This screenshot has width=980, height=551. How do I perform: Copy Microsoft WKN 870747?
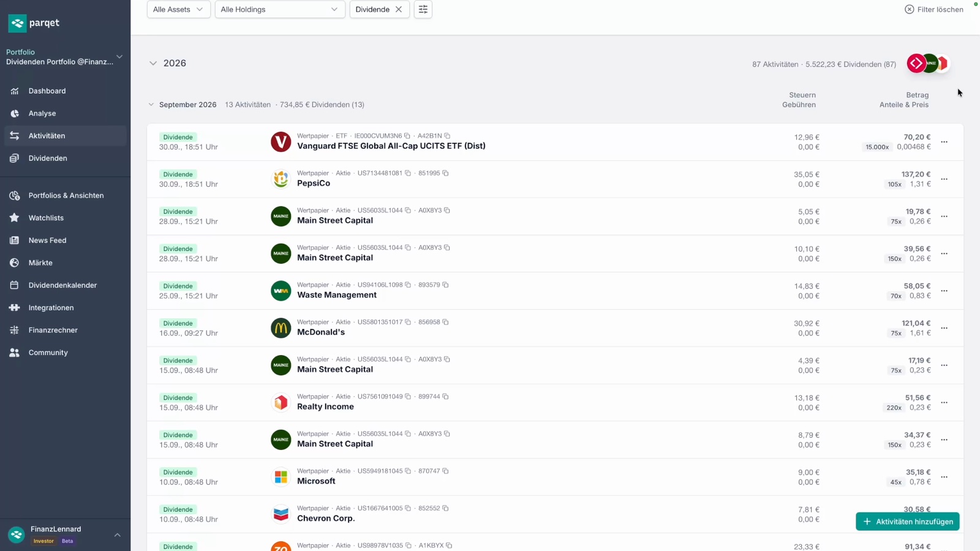[445, 471]
